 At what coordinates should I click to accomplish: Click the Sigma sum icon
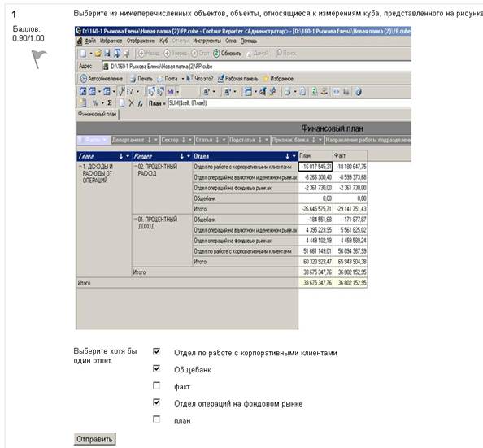pos(109,103)
